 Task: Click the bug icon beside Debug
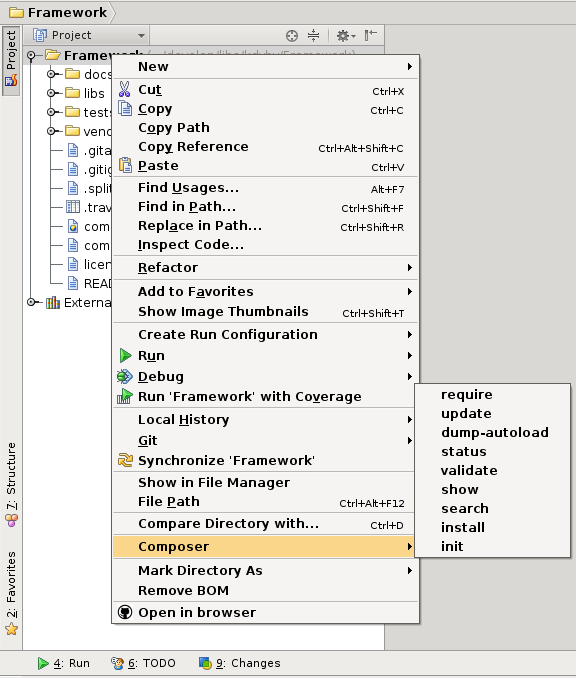[x=125, y=377]
